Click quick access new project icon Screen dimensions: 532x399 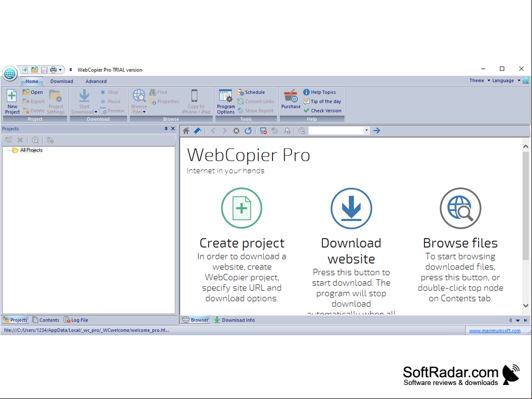pos(25,70)
